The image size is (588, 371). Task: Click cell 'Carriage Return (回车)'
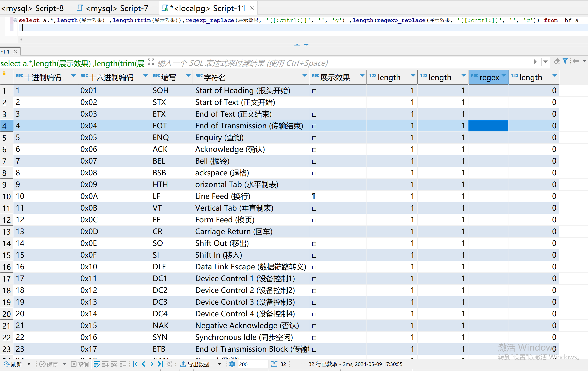[x=251, y=232]
